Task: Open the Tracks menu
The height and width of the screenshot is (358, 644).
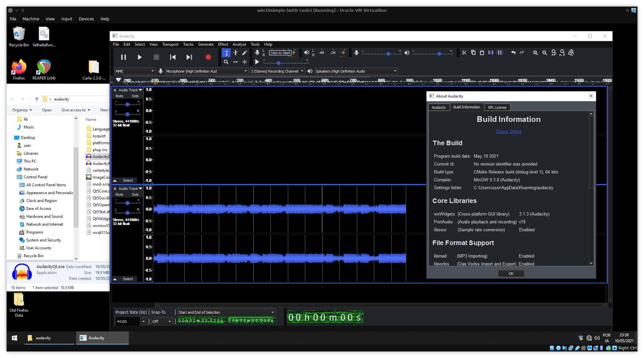Action: coord(188,44)
